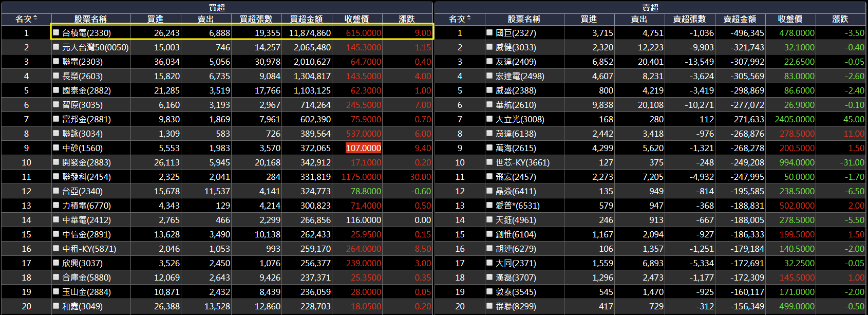Screen dimensions: 868x315
Task: Click the 賣超金額 column header
Action: (740, 19)
